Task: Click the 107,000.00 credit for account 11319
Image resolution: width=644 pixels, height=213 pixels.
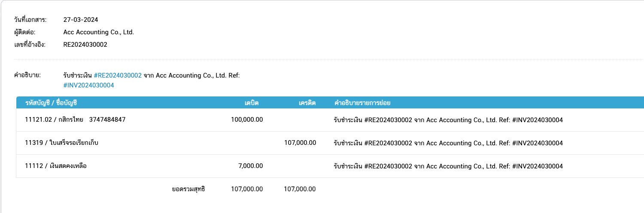Action: tap(300, 143)
